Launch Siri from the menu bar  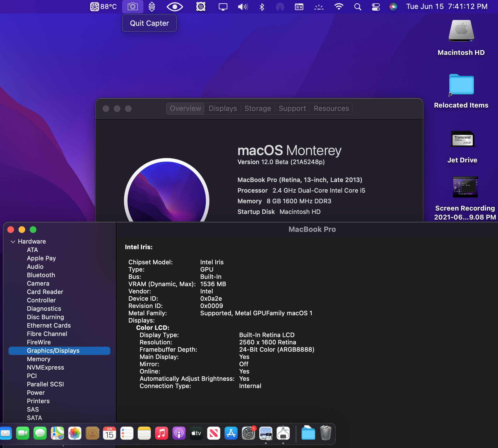393,6
